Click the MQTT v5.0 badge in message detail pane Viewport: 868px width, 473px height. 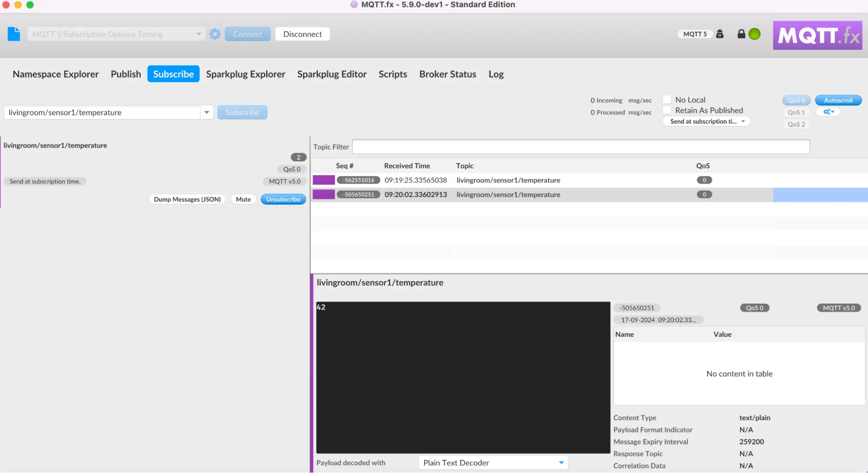pos(838,308)
